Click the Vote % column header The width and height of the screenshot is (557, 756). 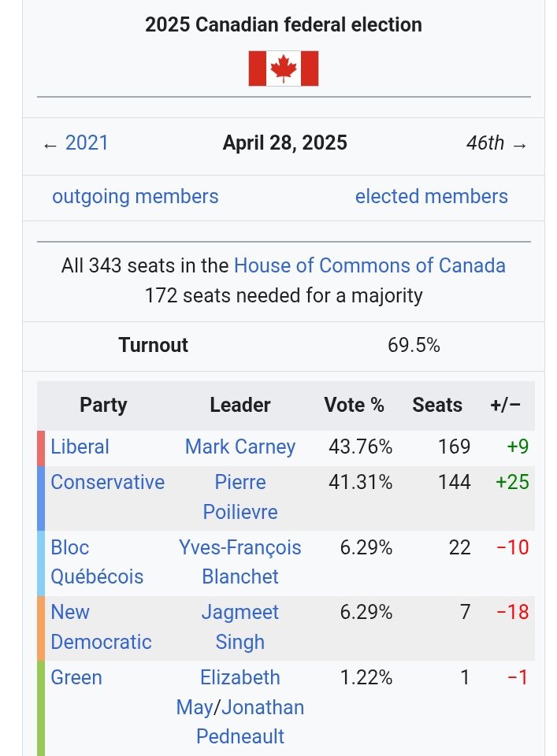pos(354,405)
